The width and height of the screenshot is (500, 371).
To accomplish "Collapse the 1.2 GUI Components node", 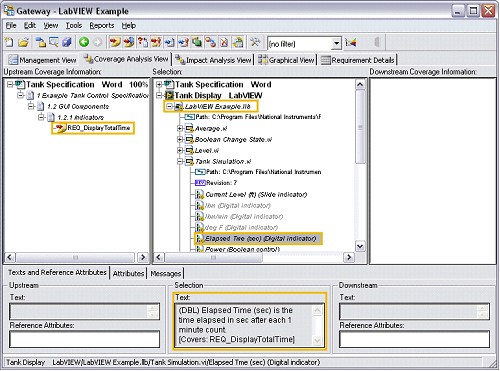I will (x=31, y=106).
